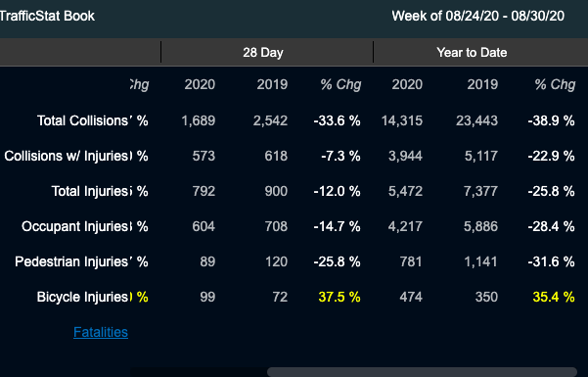Click the yellow 35.4 % bicycle value
588x377 pixels.
click(x=554, y=297)
